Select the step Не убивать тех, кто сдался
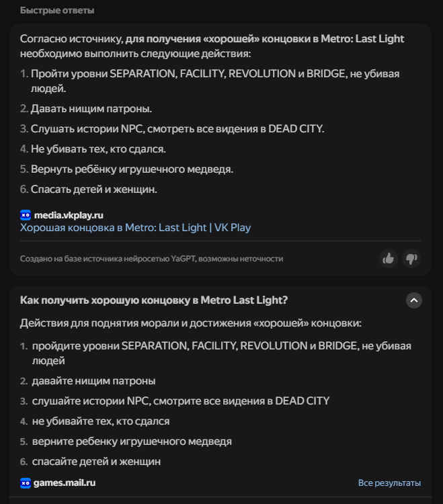This screenshot has height=504, width=443. 98,149
